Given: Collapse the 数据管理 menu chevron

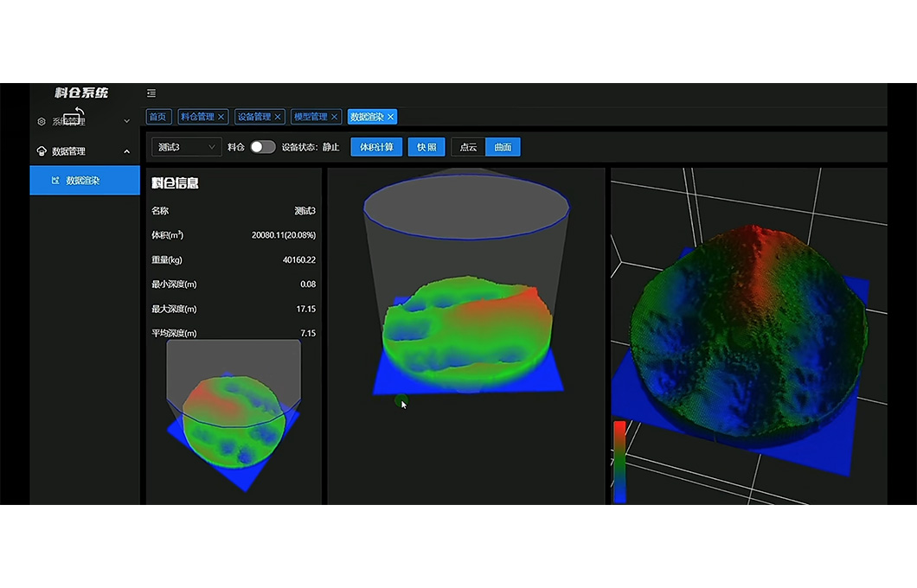Looking at the screenshot, I should click(127, 151).
